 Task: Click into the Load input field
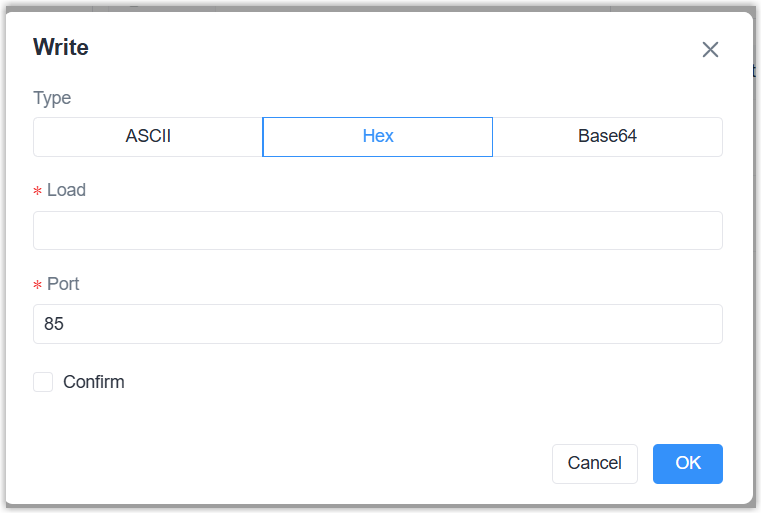click(377, 230)
